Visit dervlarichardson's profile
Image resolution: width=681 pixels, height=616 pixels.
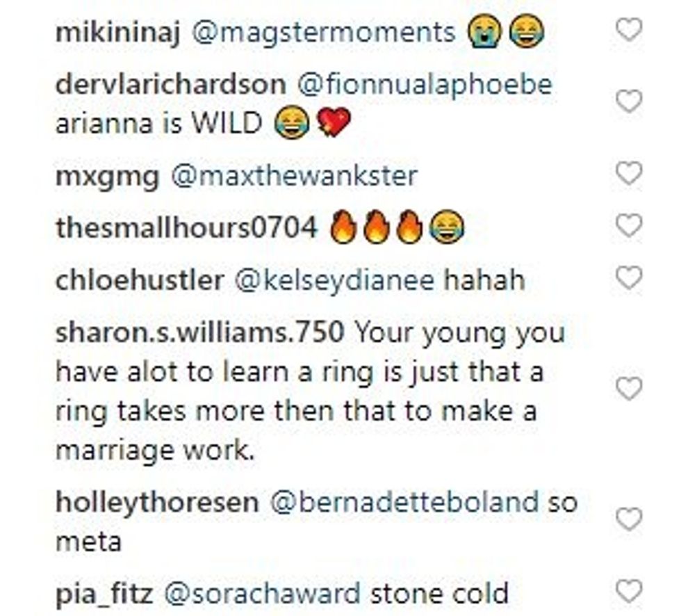pyautogui.click(x=170, y=86)
